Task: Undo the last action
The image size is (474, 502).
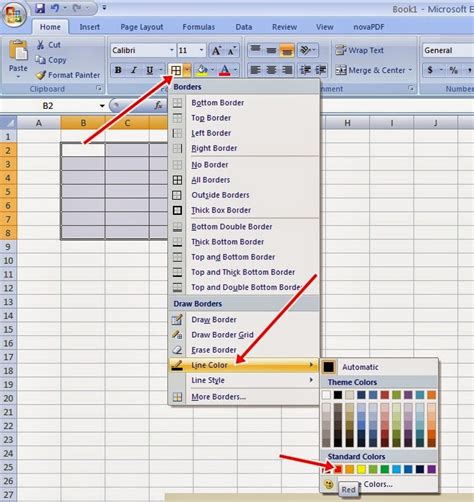Action: [x=55, y=8]
